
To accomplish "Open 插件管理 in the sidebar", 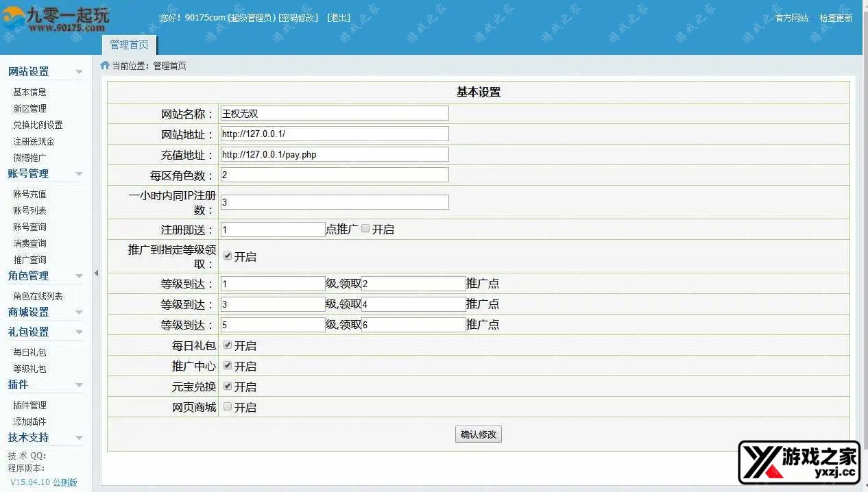I will point(29,405).
